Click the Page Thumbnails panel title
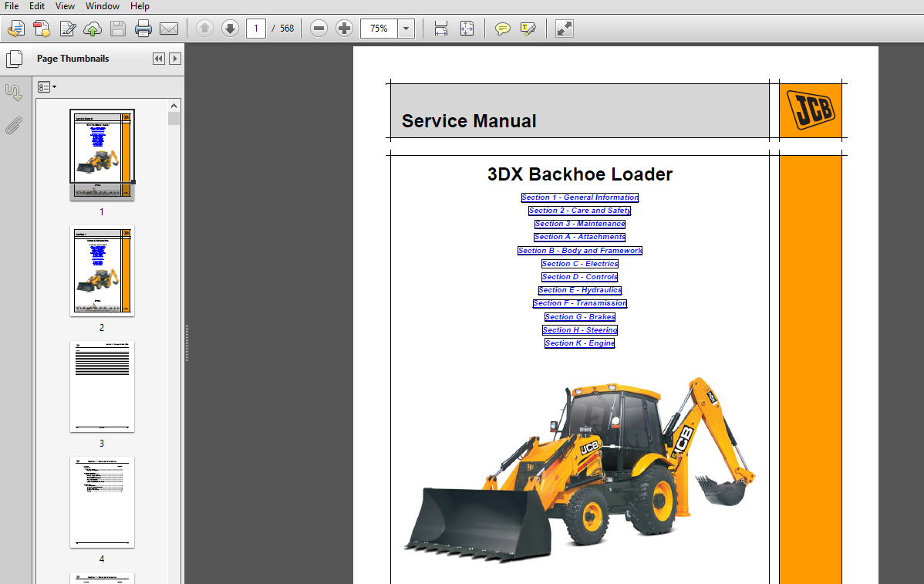Image resolution: width=924 pixels, height=584 pixels. click(73, 59)
